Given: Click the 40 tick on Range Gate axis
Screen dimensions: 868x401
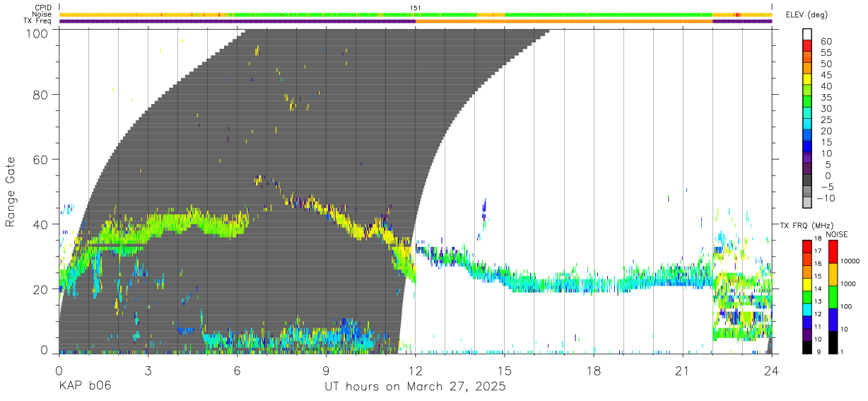Looking at the screenshot, I should (x=42, y=225).
